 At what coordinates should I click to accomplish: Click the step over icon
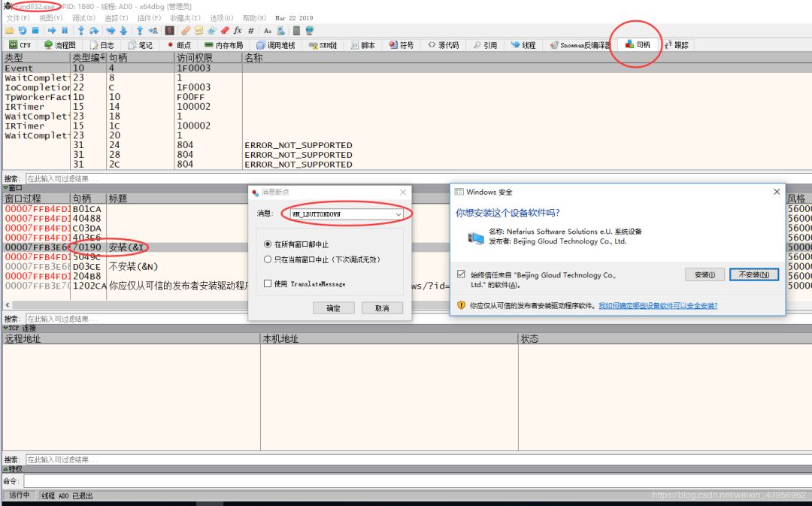[94, 31]
